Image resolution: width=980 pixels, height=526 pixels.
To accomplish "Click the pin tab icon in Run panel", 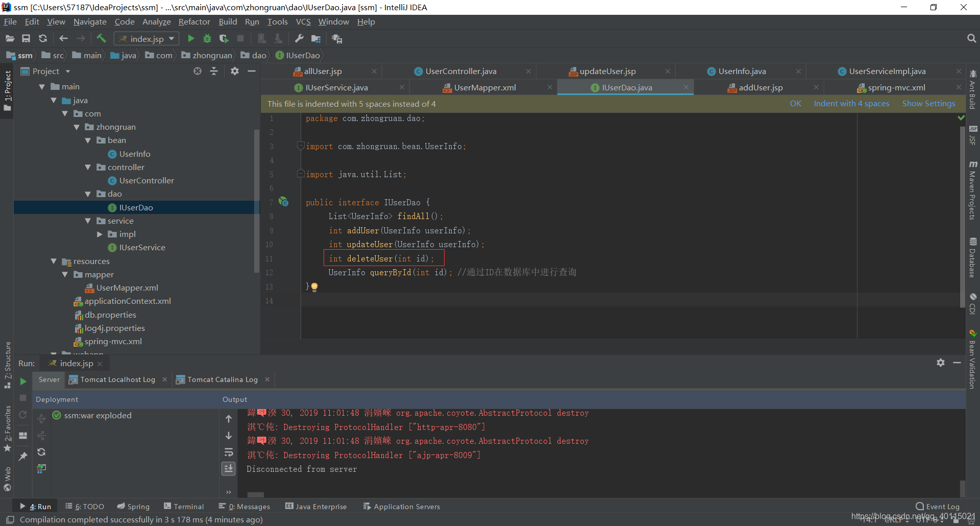I will point(23,457).
